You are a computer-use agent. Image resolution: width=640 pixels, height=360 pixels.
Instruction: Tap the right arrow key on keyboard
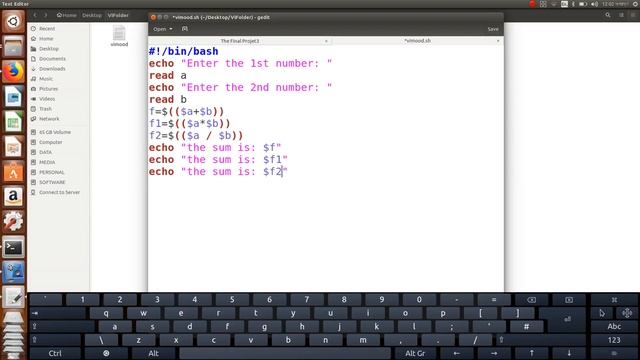(x=494, y=353)
